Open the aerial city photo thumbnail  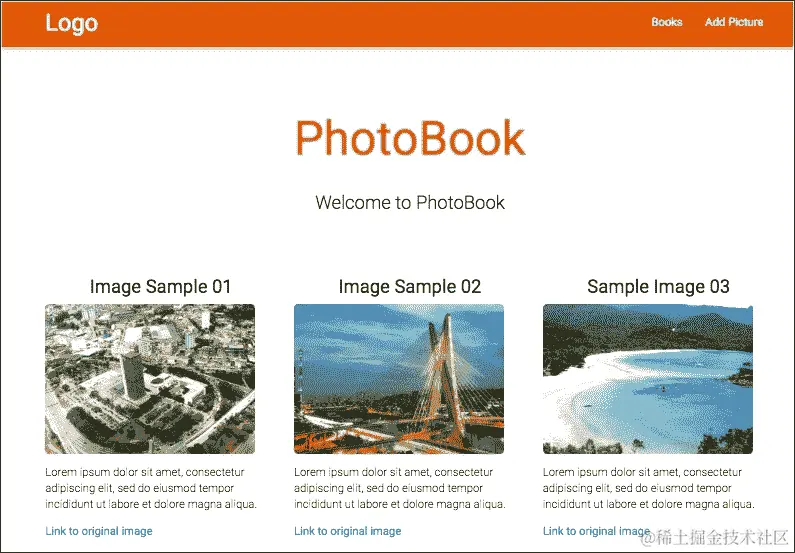[150, 379]
